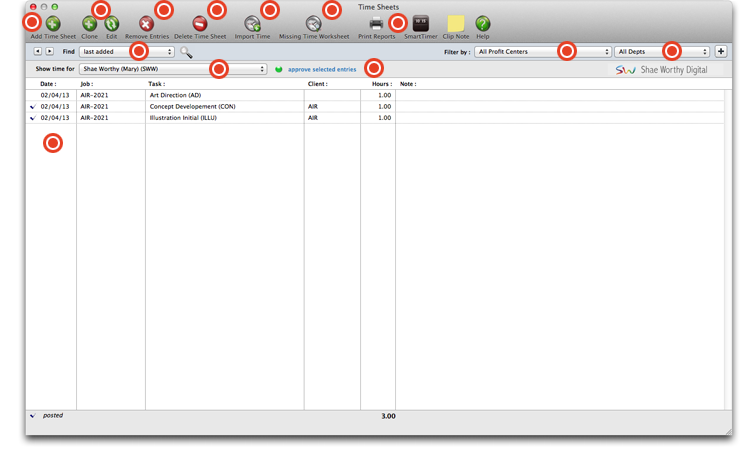Open the Help icon

482,23
